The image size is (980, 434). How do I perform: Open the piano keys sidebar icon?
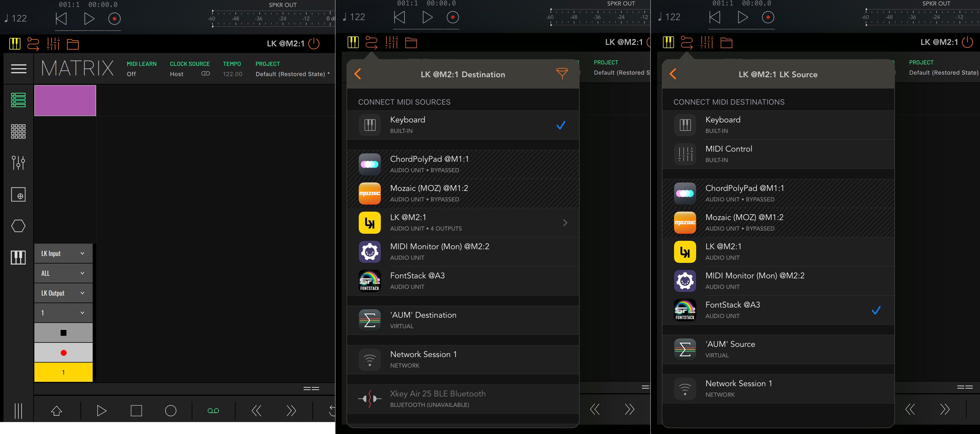(18, 257)
